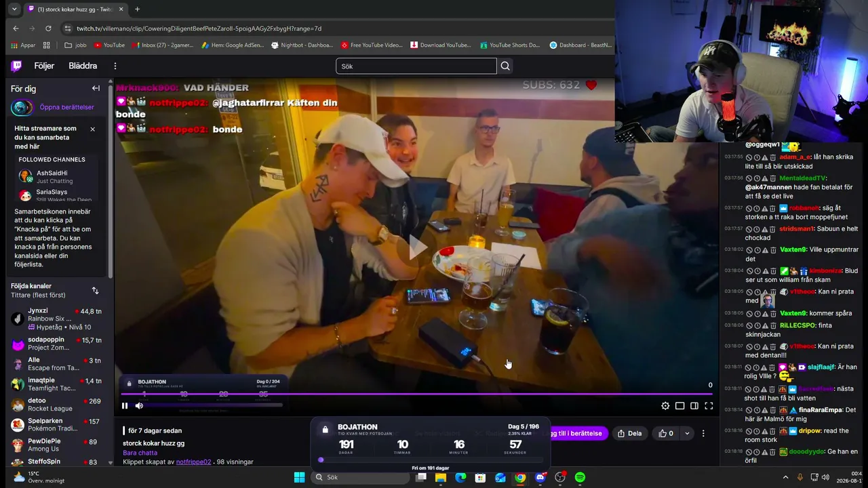868x488 pixels.
Task: Open the AshSaidHi followed channel
Action: 57,176
